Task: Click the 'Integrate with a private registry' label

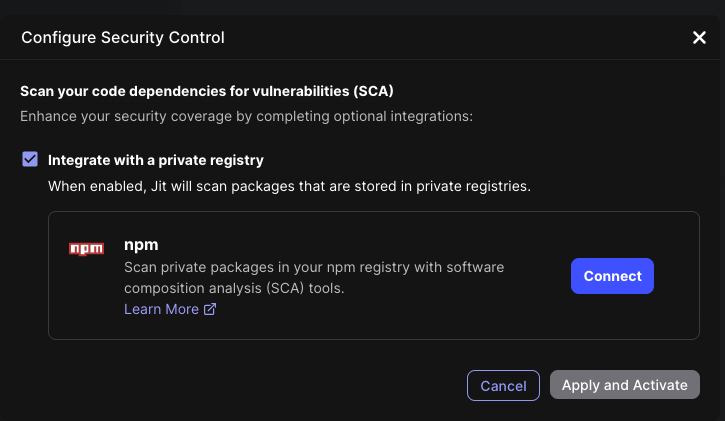Action: coord(156,159)
